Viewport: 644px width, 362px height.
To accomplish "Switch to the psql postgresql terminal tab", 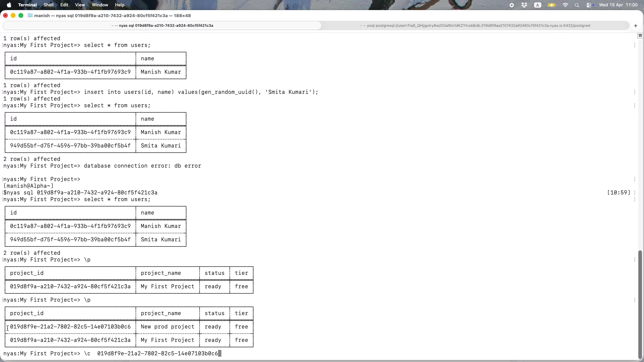I will [475, 25].
